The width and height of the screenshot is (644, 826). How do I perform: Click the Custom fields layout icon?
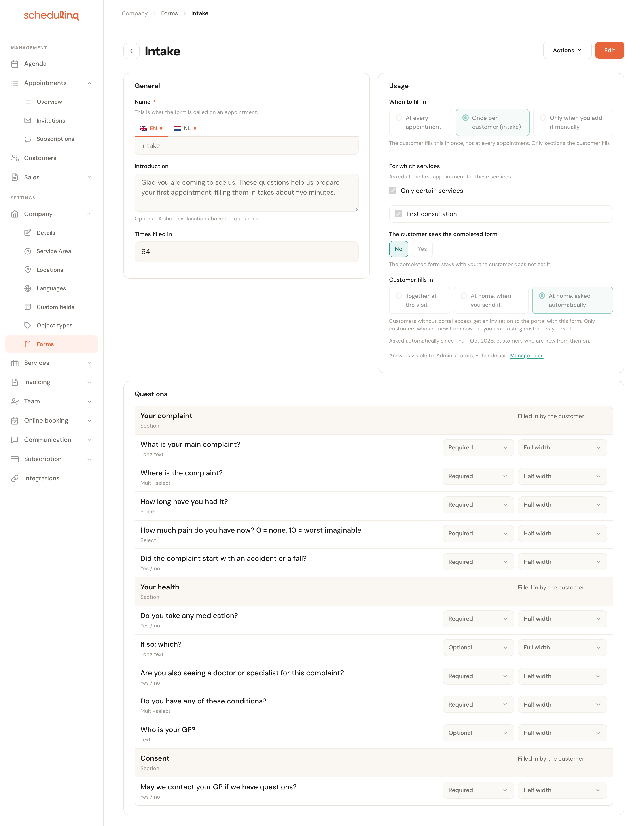click(x=28, y=307)
